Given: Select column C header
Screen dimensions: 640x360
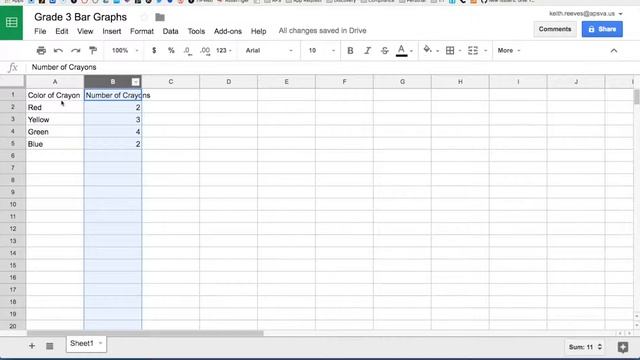Looking at the screenshot, I should pyautogui.click(x=171, y=82).
